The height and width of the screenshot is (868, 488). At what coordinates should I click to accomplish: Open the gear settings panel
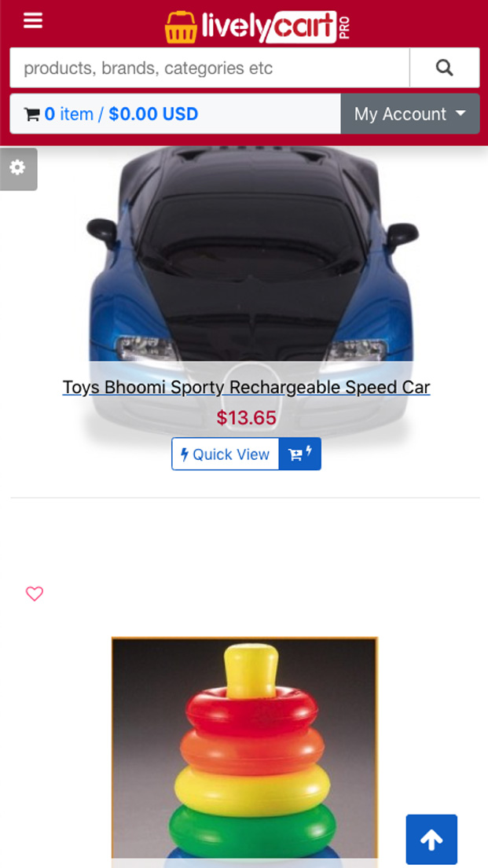tap(18, 168)
